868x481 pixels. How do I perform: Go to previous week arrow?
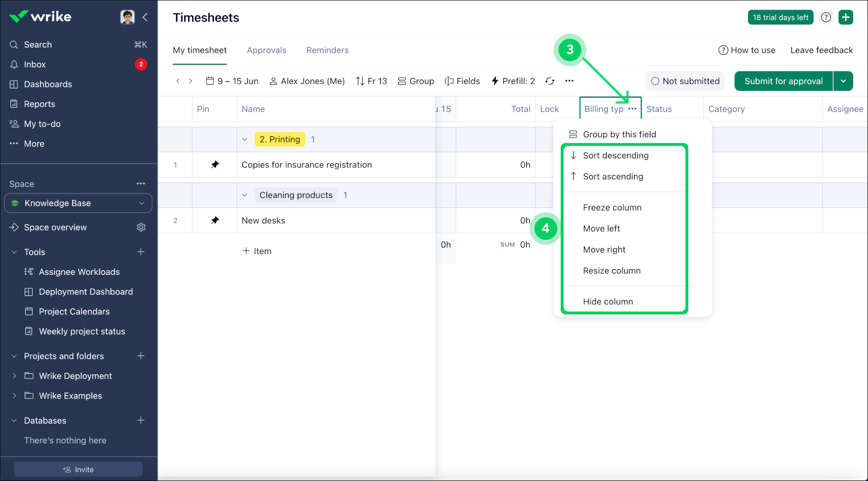(178, 81)
